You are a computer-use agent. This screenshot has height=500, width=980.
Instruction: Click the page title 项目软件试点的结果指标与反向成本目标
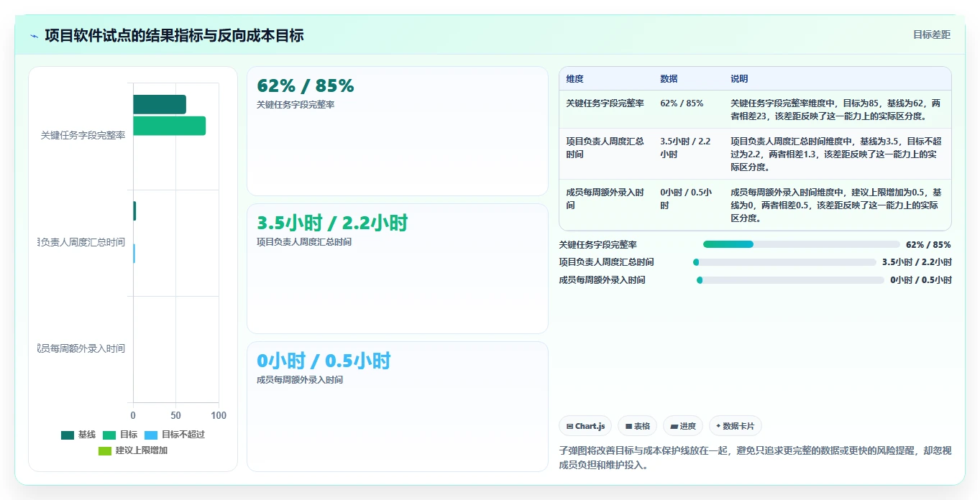[x=174, y=35]
